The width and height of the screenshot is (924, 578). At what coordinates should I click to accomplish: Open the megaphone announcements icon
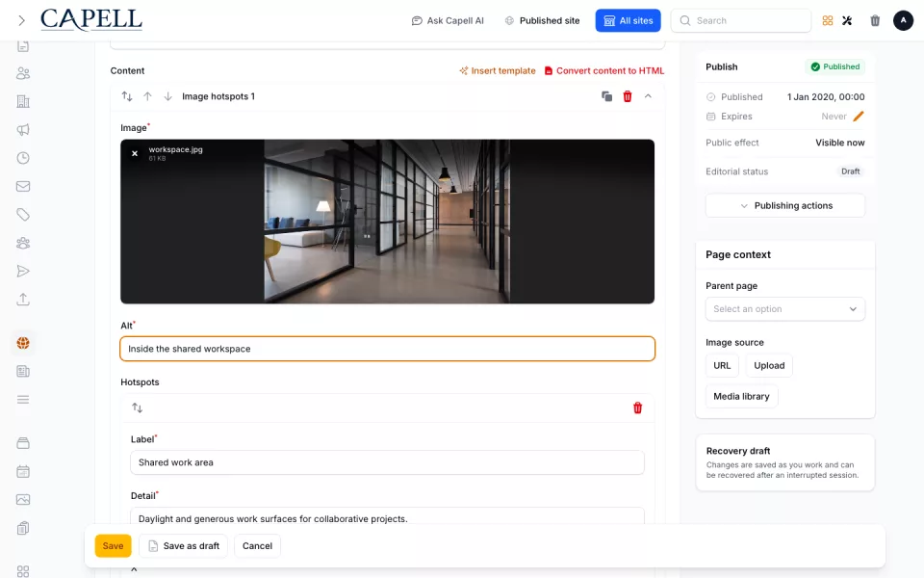click(23, 130)
